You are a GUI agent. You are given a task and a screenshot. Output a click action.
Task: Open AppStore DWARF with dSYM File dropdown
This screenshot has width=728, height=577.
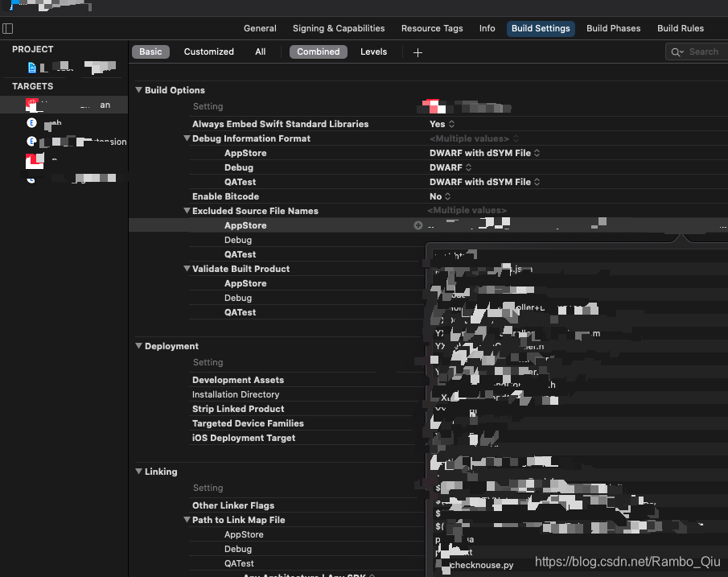pyautogui.click(x=484, y=153)
